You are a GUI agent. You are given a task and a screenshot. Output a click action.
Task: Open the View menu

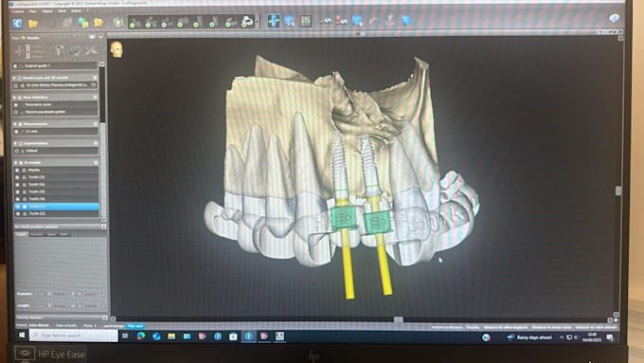(62, 11)
